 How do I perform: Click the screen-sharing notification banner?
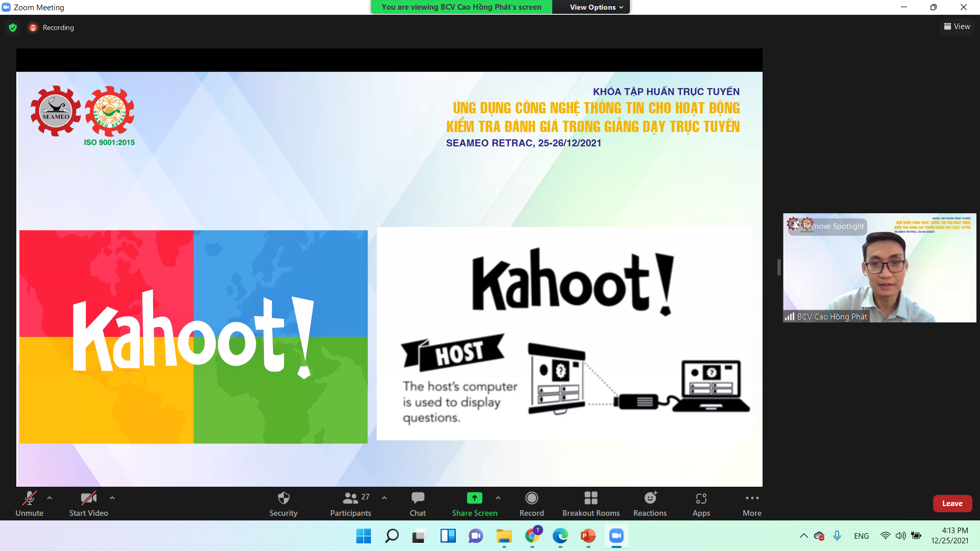(461, 7)
